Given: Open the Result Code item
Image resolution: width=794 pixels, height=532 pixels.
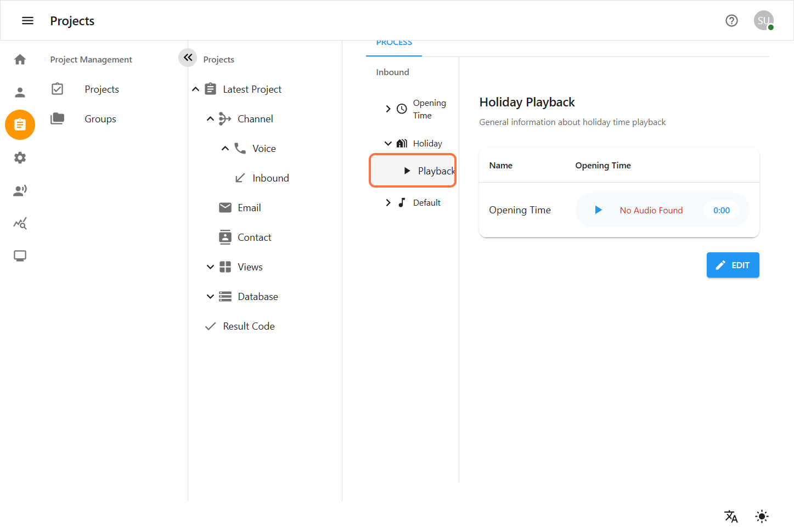Looking at the screenshot, I should coord(249,326).
